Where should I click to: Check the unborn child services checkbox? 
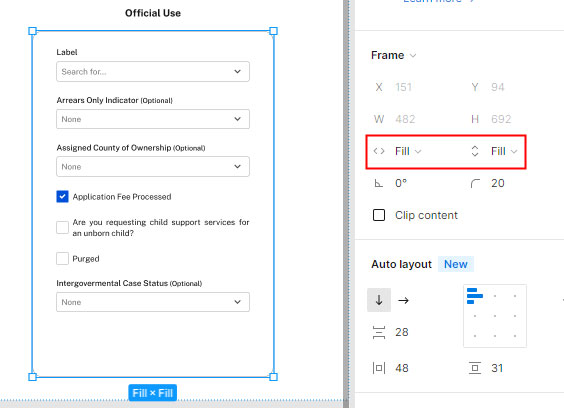(63, 227)
